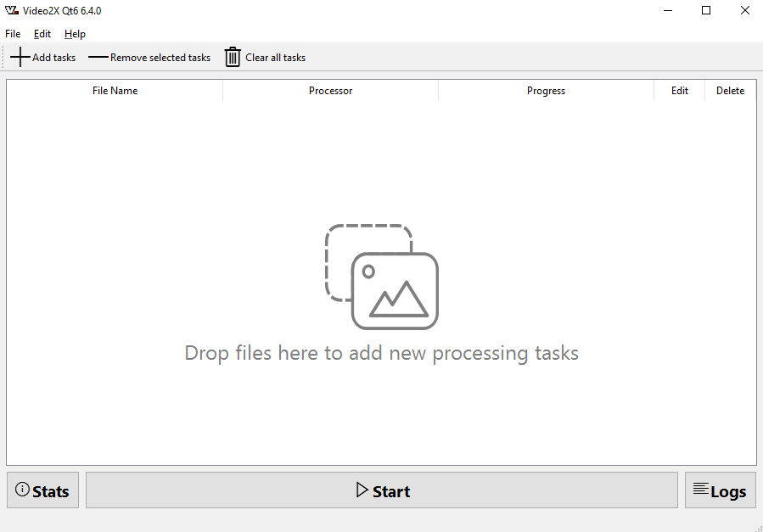This screenshot has width=763, height=532.
Task: Click the image placeholder icon in drop area
Action: click(382, 277)
